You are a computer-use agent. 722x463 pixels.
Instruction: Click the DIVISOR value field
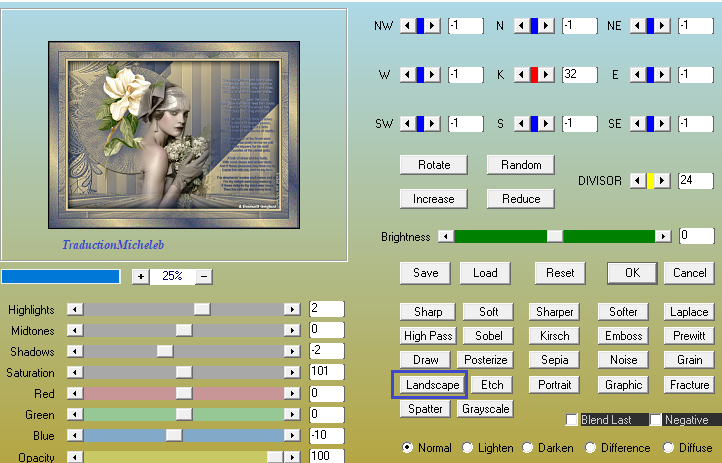[x=696, y=180]
